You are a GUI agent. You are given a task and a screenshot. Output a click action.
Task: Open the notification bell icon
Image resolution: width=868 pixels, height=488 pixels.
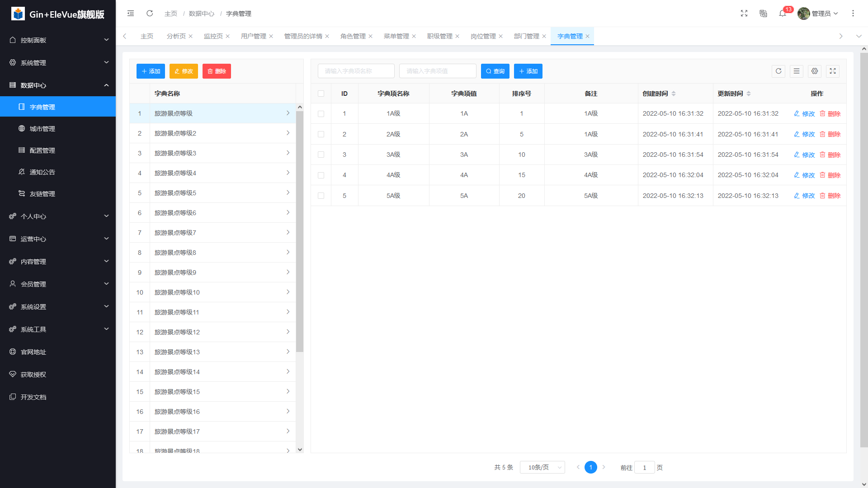click(783, 14)
